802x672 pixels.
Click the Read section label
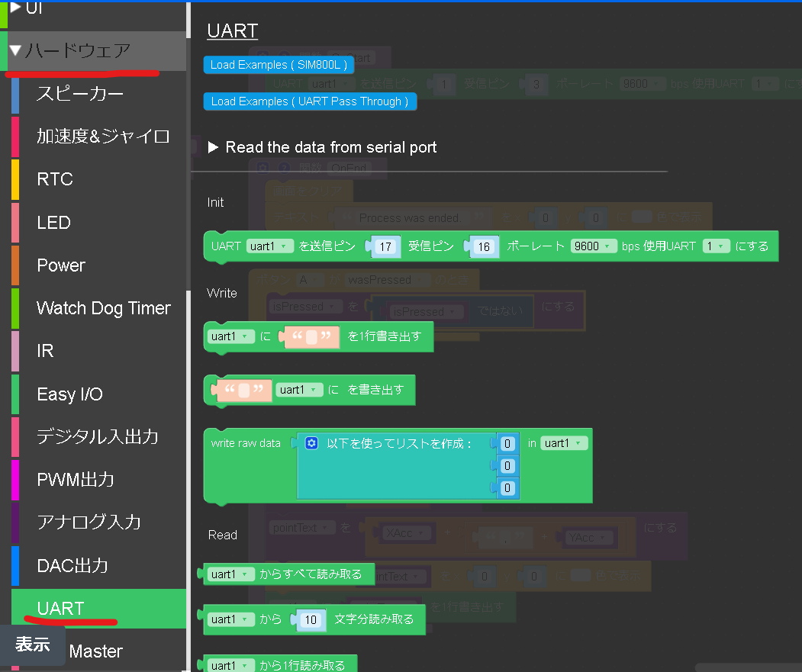pyautogui.click(x=223, y=535)
